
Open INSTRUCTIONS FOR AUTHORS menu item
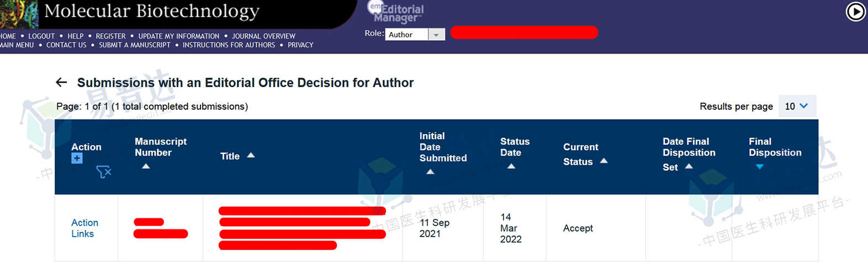tap(229, 45)
